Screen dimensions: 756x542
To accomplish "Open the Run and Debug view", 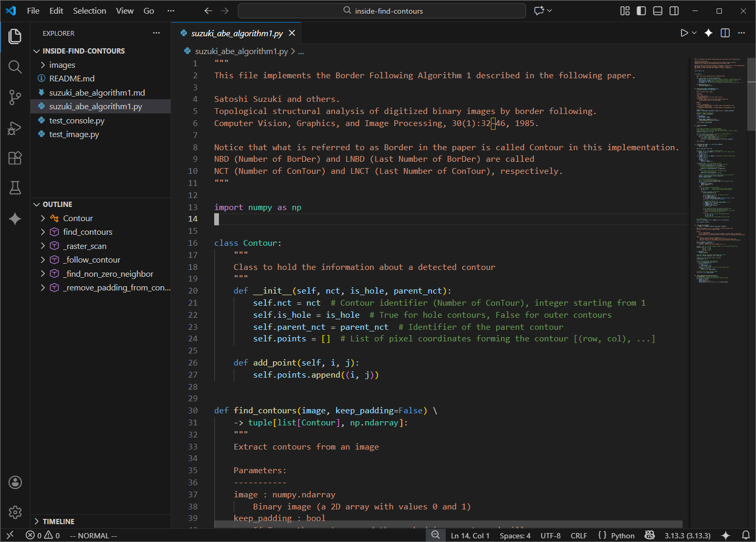I will pos(15,128).
